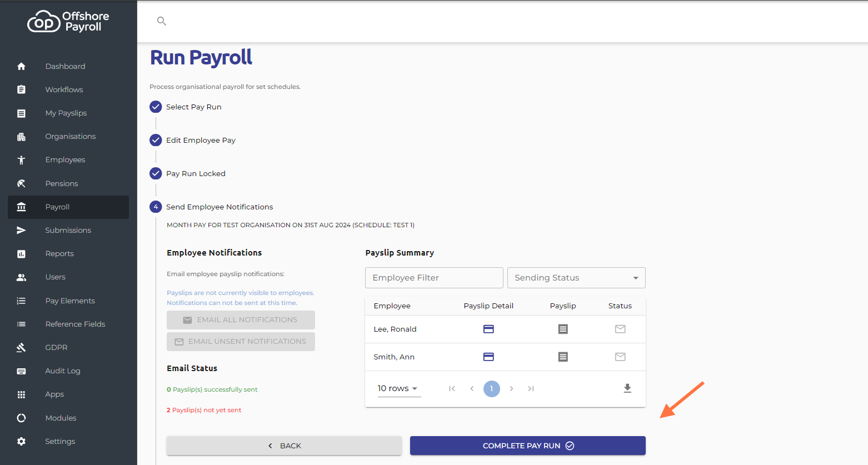Click Email All Notifications button

(x=241, y=320)
